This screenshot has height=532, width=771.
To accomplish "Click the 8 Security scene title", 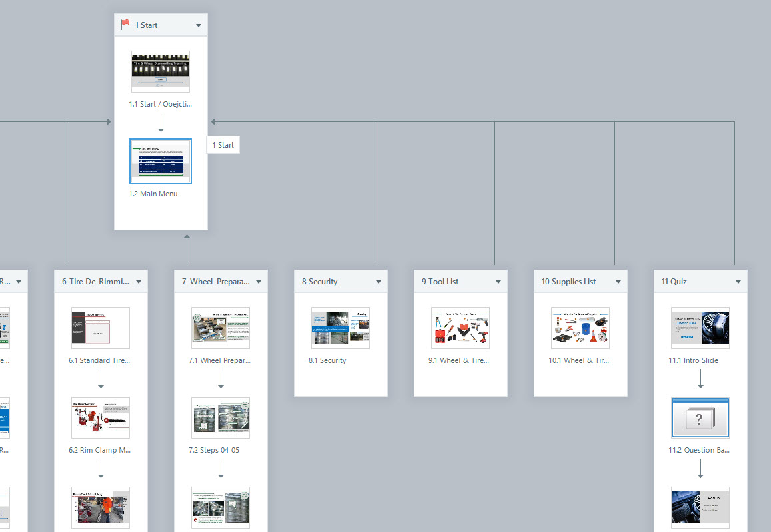I will (x=319, y=282).
